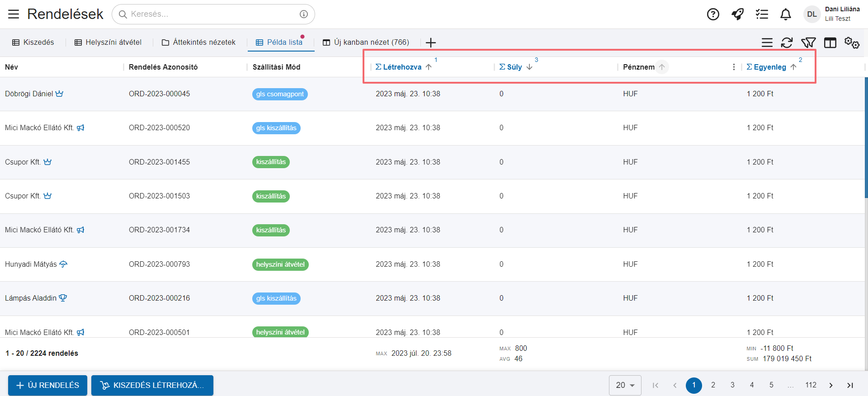Toggle sort on Egyenleg column
The image size is (868, 396).
[x=793, y=67]
